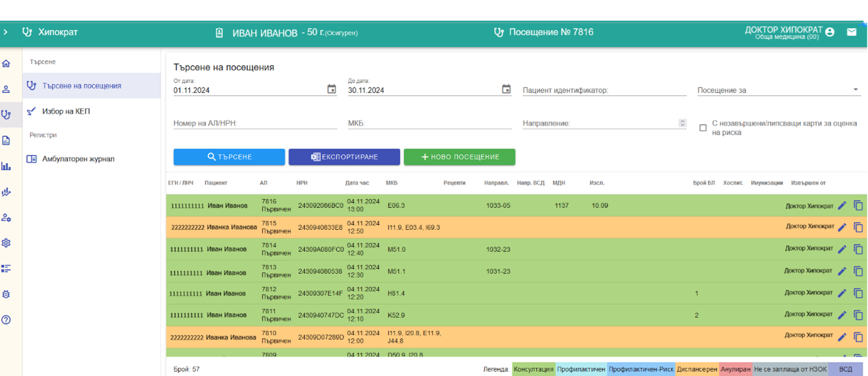Click referral cell 1031-23
Screen dimensions: 868x376
coord(498,271)
